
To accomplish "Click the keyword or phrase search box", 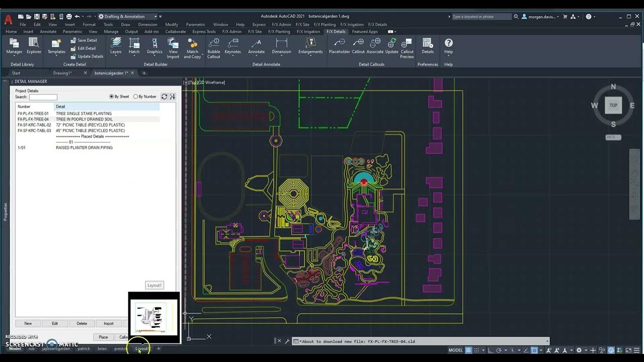I will [481, 17].
